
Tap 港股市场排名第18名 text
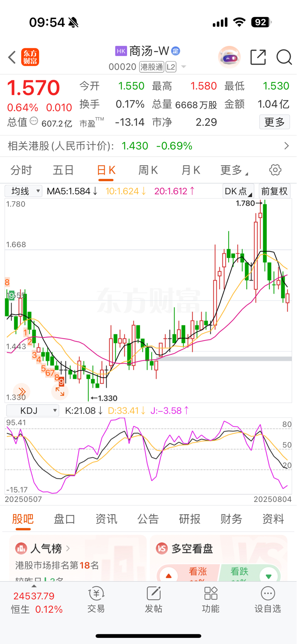pos(57,565)
